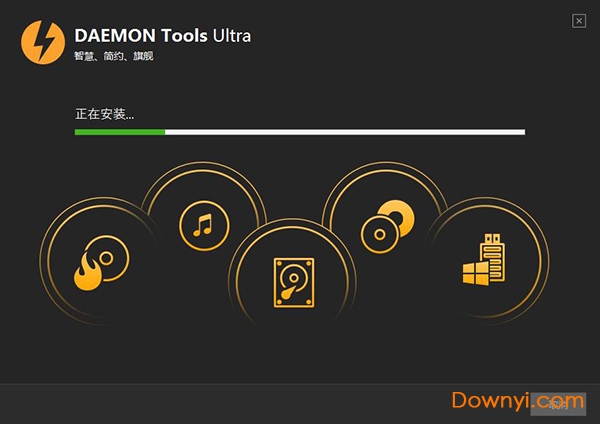Click the 智慧、简约、旗舰 tagline
The height and width of the screenshot is (424, 600).
click(x=114, y=56)
